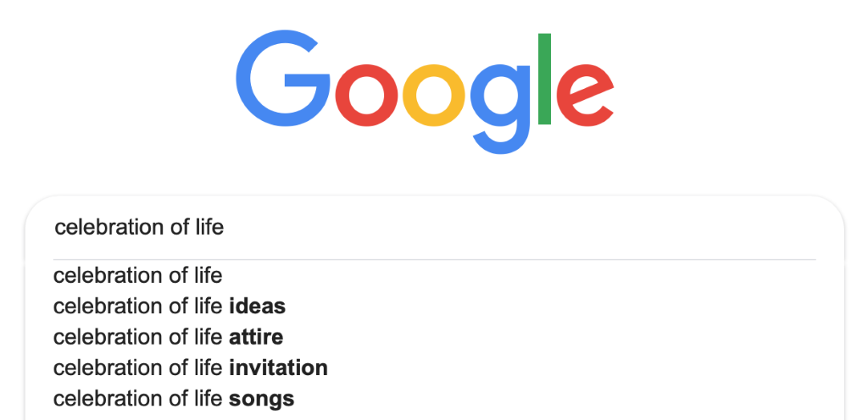Focus the search box containing celebration of life
Screen dimensions: 868x420
point(435,227)
